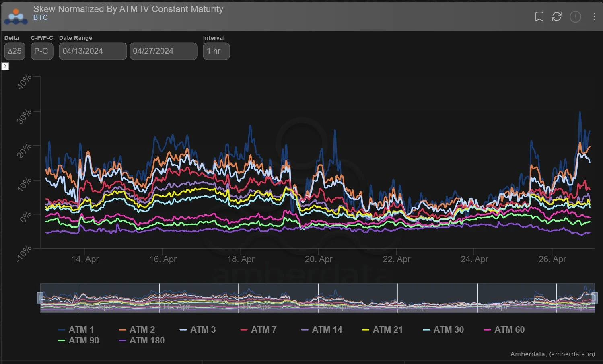Open the P-C selector dropdown
The width and height of the screenshot is (603, 364).
click(42, 51)
